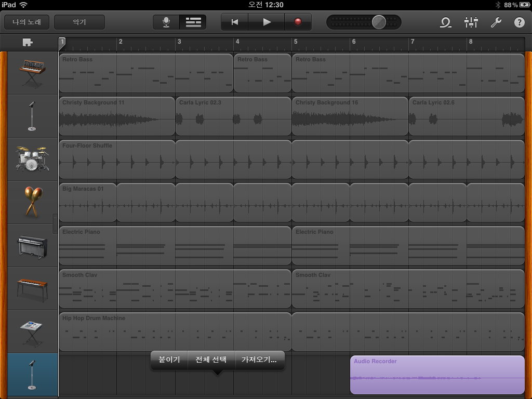Check the battery status icon
This screenshot has width=532, height=399.
pos(524,5)
